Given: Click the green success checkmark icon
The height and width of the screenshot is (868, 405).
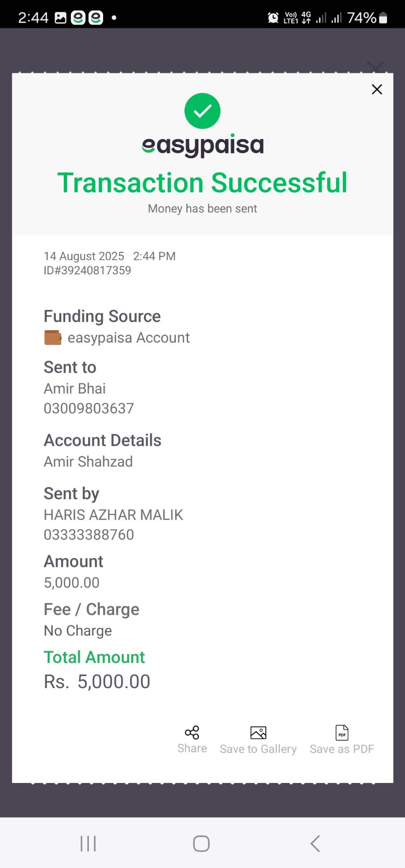Looking at the screenshot, I should pyautogui.click(x=202, y=111).
